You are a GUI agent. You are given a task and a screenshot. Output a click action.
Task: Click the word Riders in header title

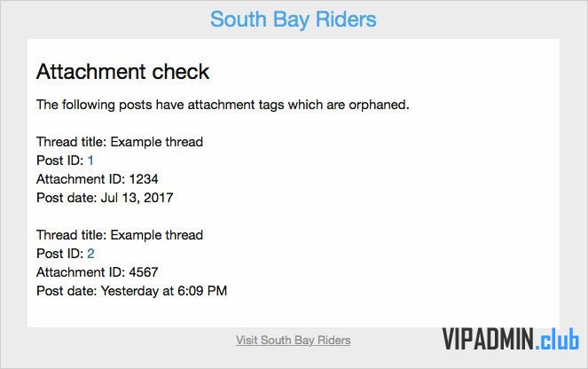(x=346, y=20)
